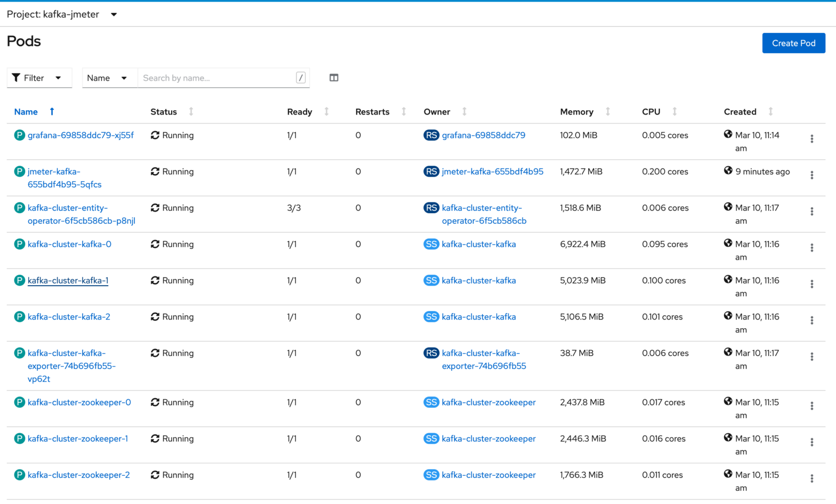This screenshot has height=504, width=836.
Task: Click the sort arrow beside Name column
Action: point(52,111)
